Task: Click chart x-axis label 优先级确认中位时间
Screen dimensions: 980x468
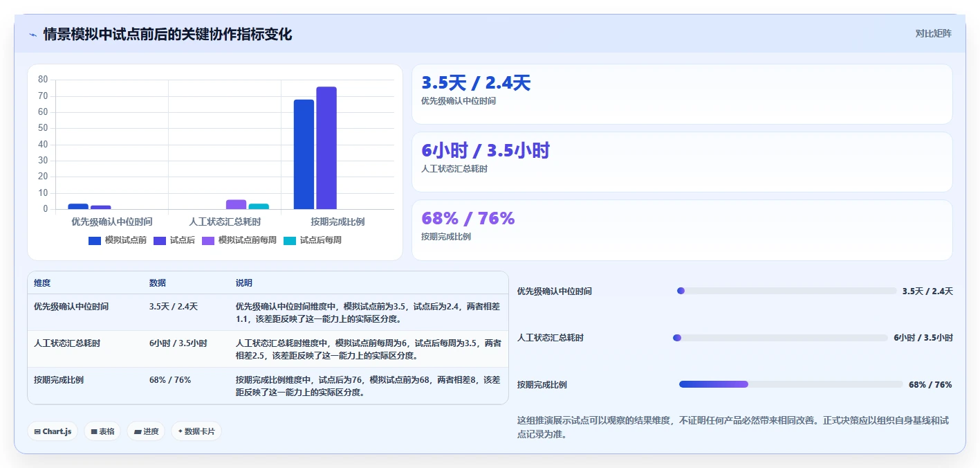Action: pos(112,222)
